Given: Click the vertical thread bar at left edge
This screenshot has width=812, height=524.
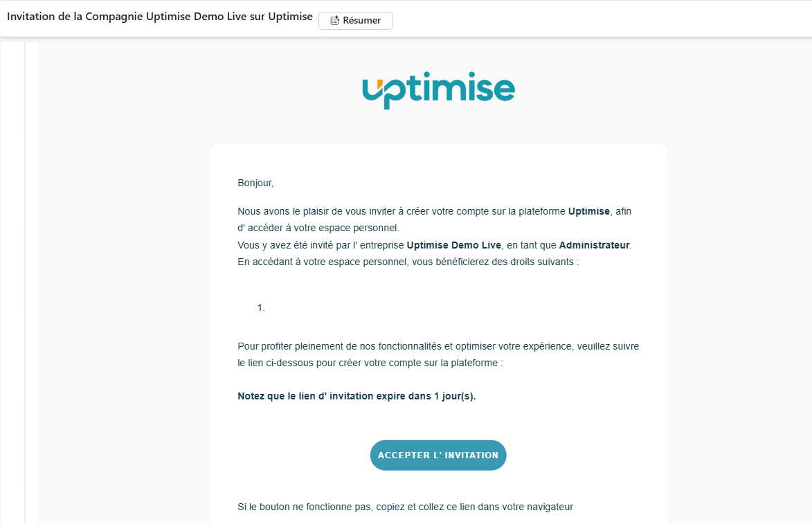Looking at the screenshot, I should pos(26,277).
